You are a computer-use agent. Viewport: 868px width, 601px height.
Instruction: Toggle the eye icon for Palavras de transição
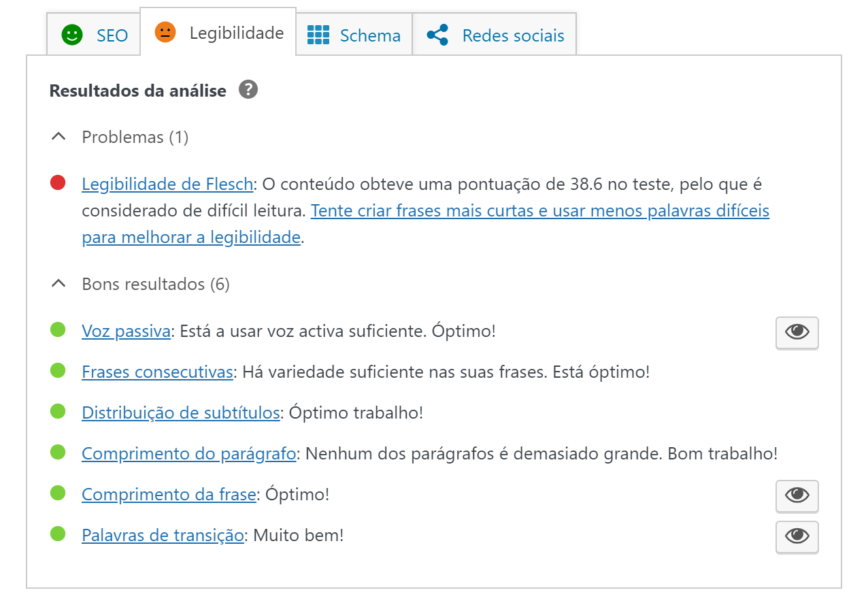[797, 537]
